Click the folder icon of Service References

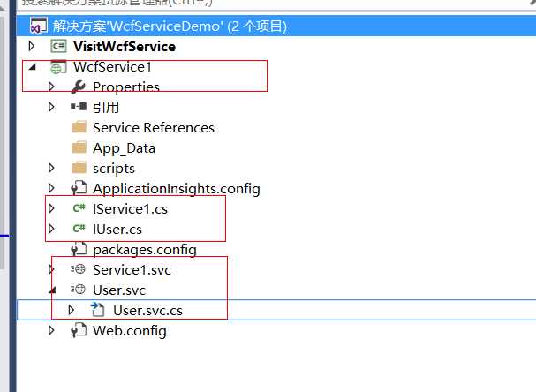[x=79, y=127]
